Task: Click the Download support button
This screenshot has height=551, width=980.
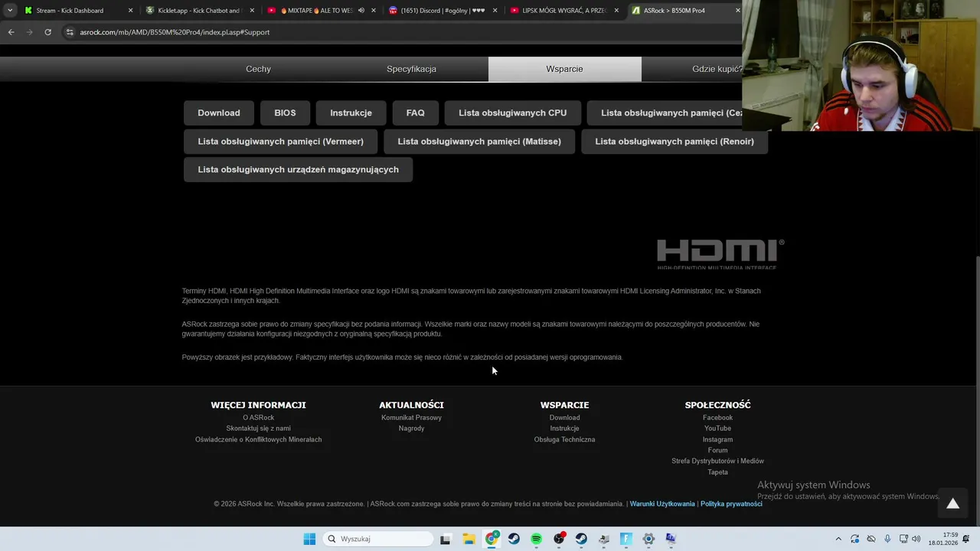Action: [219, 112]
